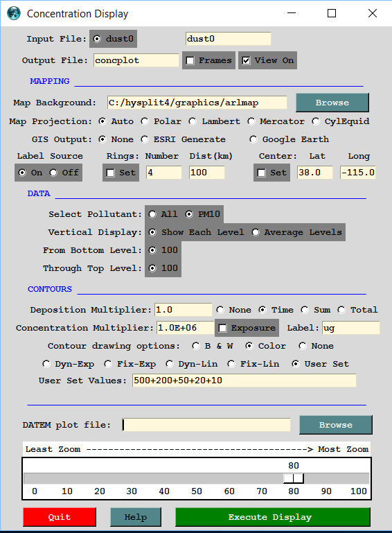392x533 pixels.
Task: Click the Concentration Display window icon
Action: (x=14, y=13)
